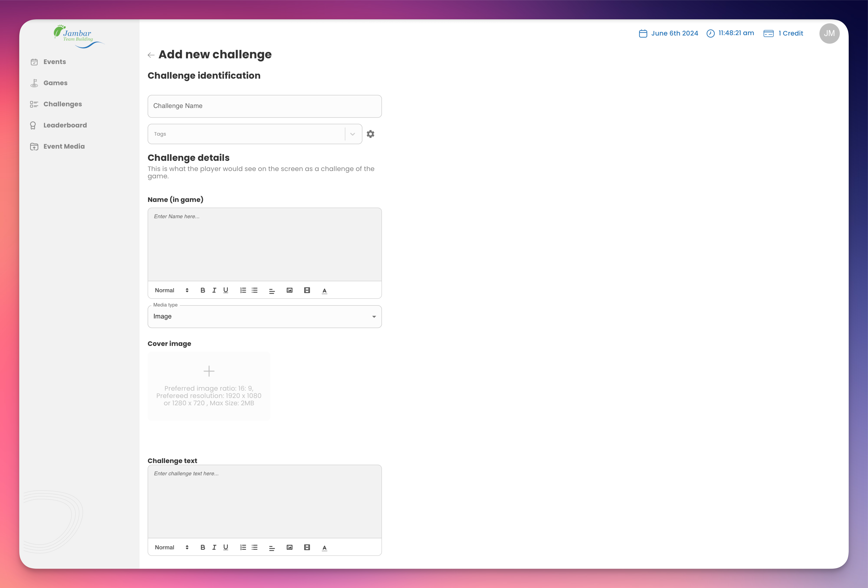Open text alignment in Challenge text toolbar
This screenshot has height=588, width=868.
[272, 548]
